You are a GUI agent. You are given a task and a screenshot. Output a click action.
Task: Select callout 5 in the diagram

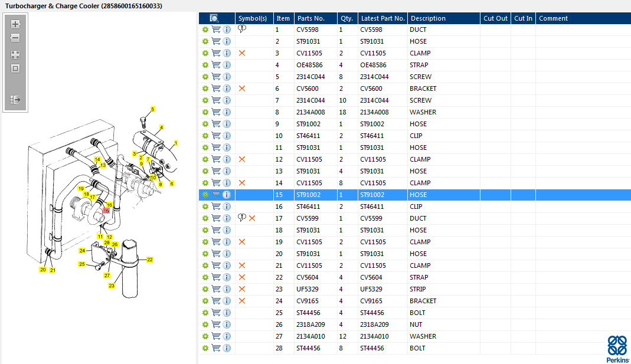coord(152,109)
